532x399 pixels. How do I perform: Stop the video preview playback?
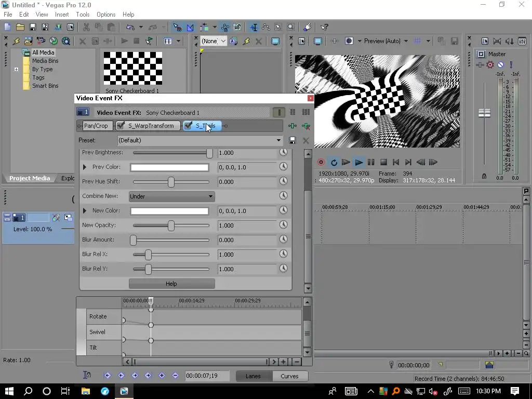[383, 162]
